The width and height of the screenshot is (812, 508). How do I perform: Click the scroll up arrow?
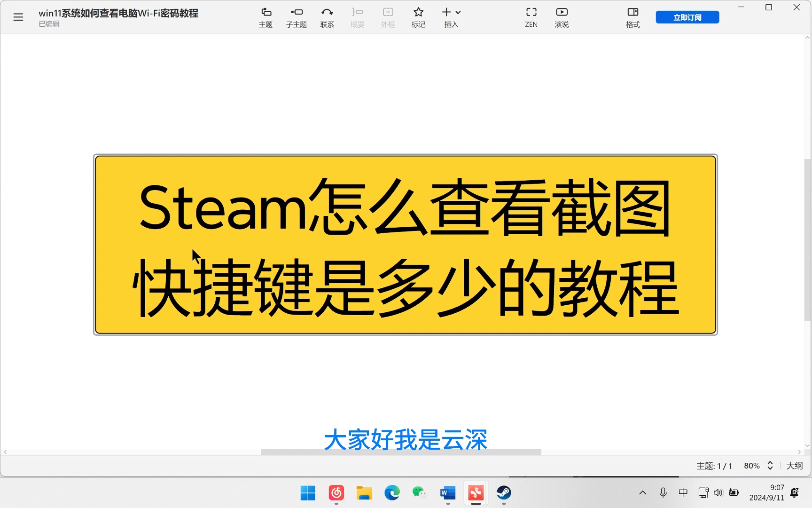808,38
